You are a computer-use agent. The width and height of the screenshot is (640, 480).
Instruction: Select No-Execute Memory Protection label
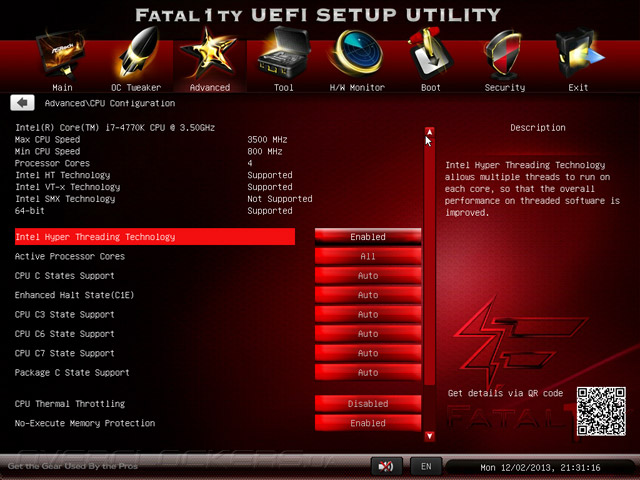tap(85, 423)
